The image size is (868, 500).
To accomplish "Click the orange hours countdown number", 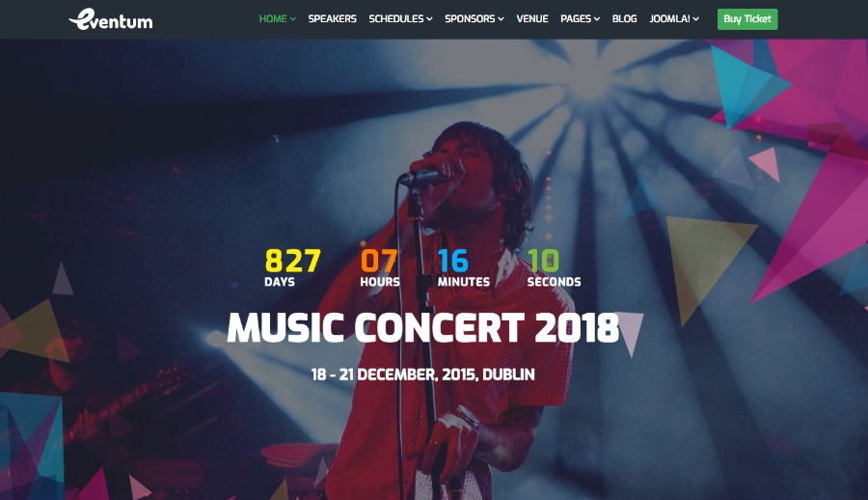I will [379, 261].
